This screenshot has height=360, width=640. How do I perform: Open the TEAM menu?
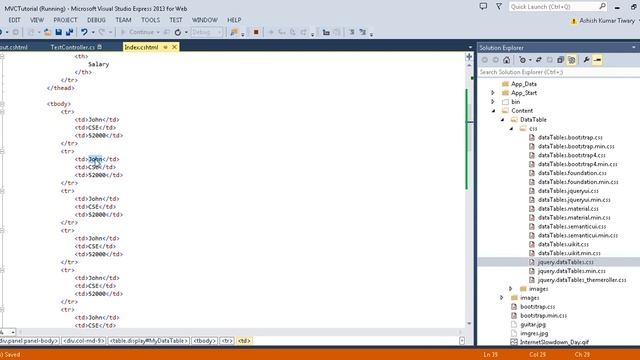point(123,20)
